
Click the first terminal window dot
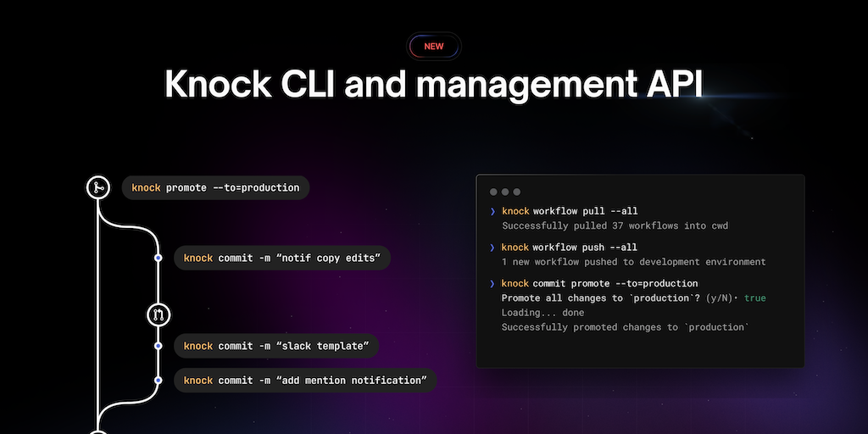pyautogui.click(x=493, y=192)
